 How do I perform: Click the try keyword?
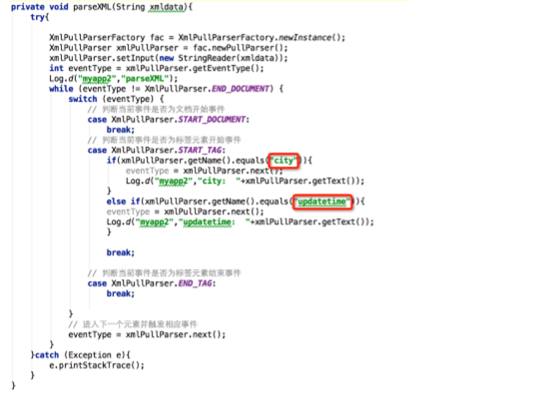tap(38, 17)
